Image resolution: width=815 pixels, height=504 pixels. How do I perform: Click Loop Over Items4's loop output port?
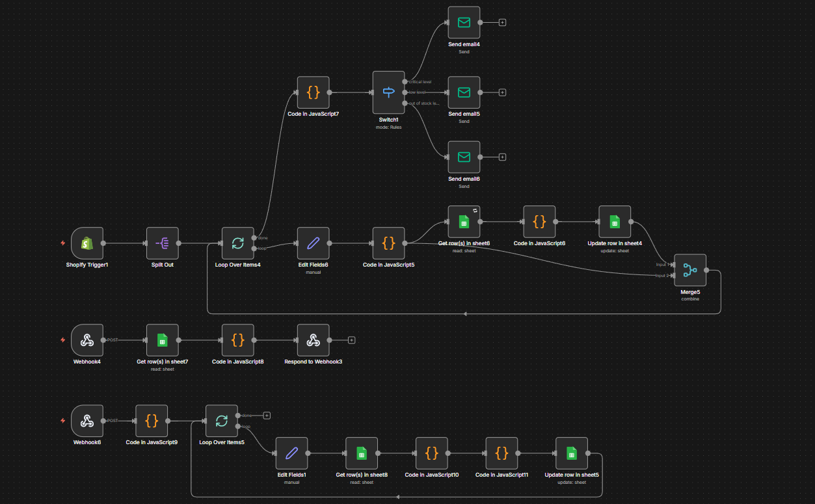point(254,248)
